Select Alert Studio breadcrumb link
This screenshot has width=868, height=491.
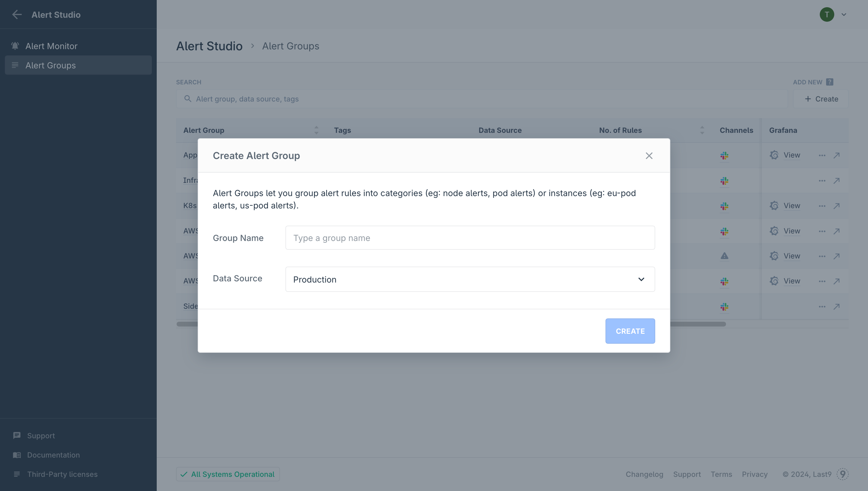[x=209, y=45]
